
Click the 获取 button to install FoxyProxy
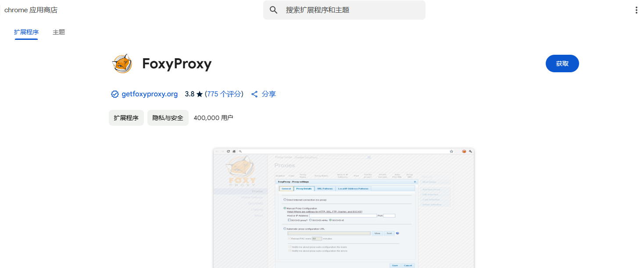coord(562,63)
